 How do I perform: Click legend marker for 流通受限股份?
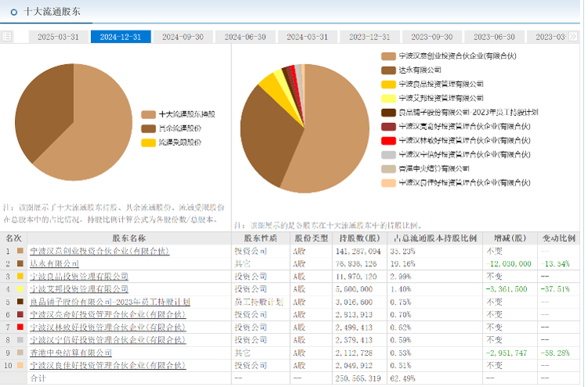[x=148, y=143]
